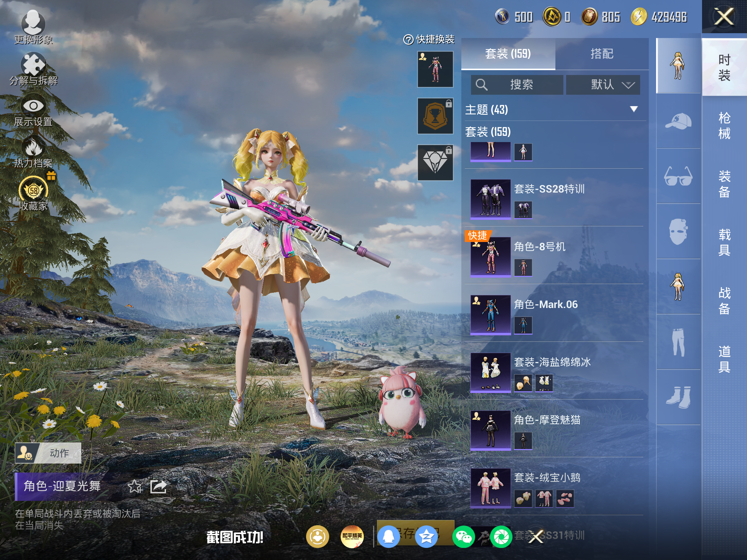Screen dimensions: 747x560
Task: Select locked trophy quick-outfit slot
Action: click(x=435, y=116)
